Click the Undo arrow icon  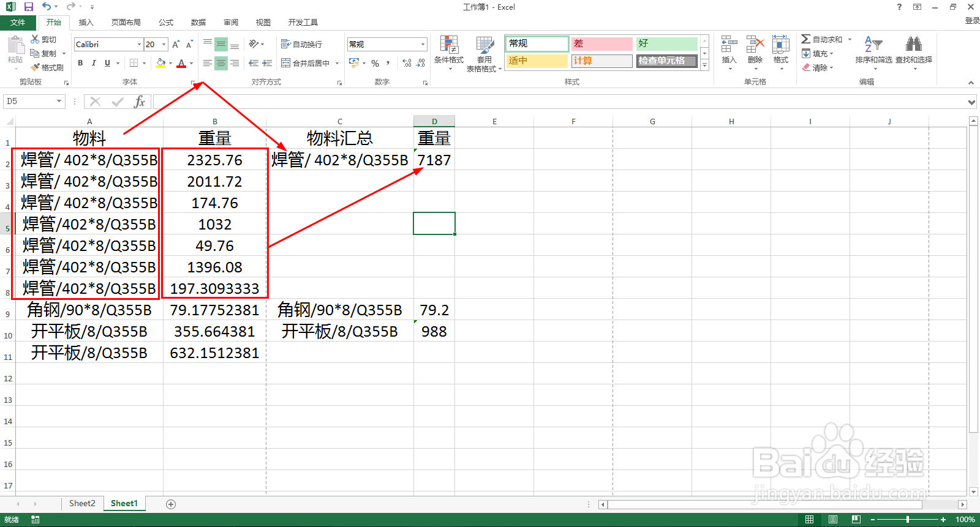47,7
